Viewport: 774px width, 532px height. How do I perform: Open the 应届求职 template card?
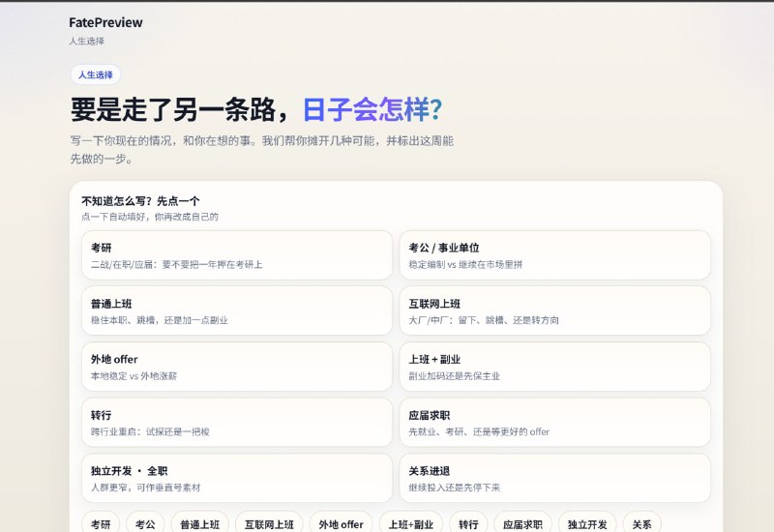(554, 423)
